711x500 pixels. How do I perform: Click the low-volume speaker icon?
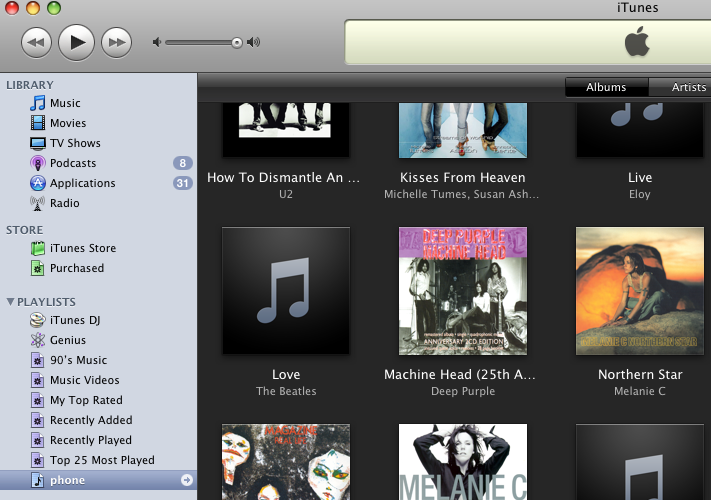157,42
